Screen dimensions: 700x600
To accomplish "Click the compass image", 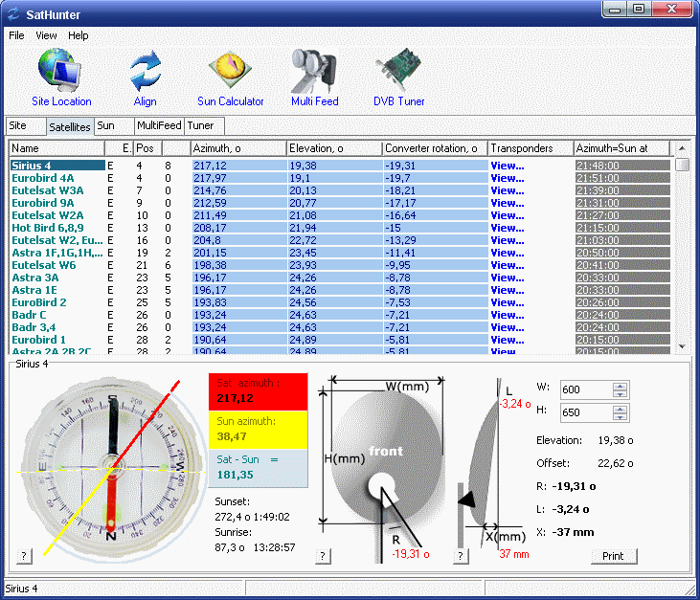I will [112, 468].
